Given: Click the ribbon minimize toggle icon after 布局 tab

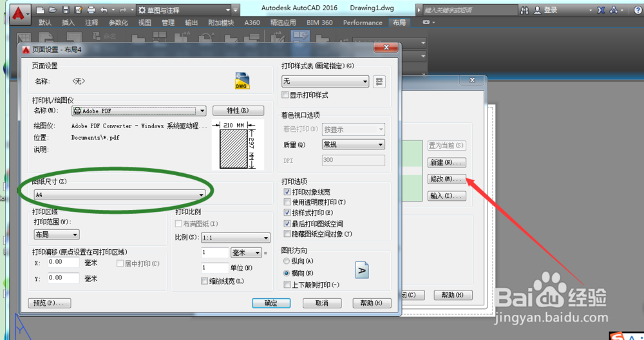Looking at the screenshot, I should click(428, 22).
